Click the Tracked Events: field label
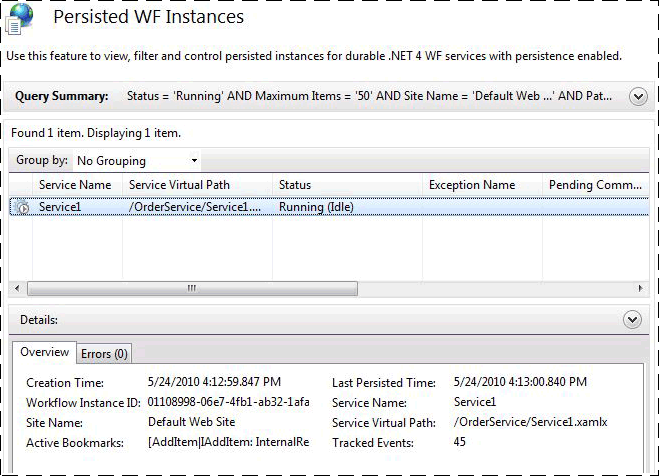 (x=373, y=443)
